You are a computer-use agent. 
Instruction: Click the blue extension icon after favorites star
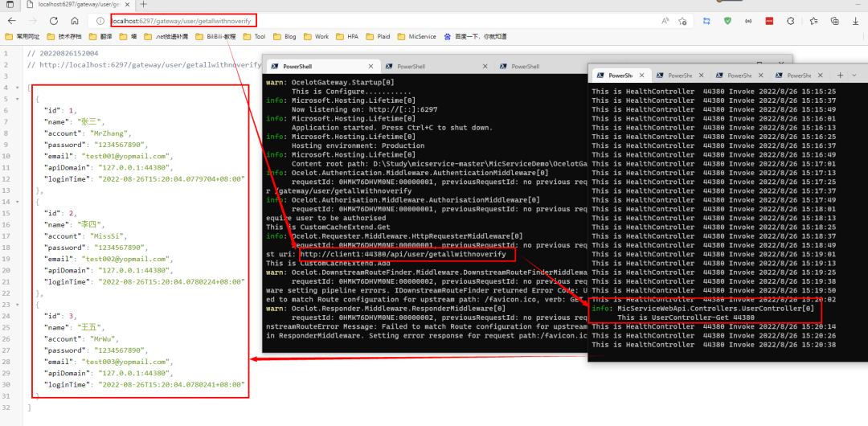point(707,21)
